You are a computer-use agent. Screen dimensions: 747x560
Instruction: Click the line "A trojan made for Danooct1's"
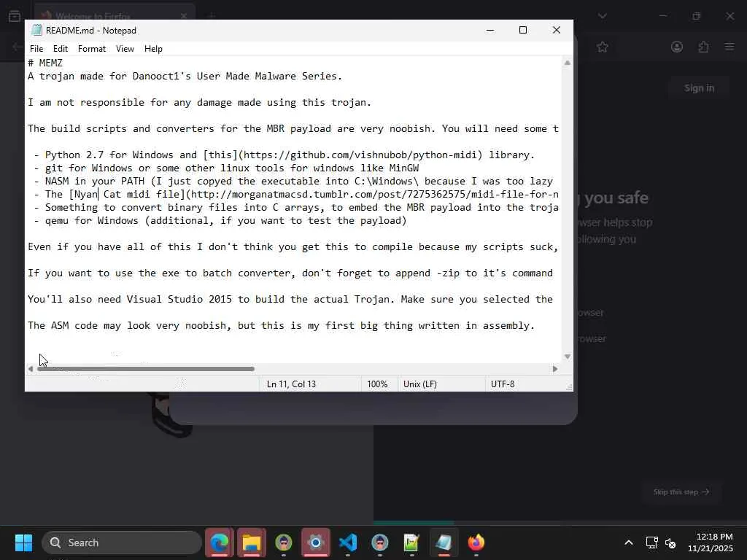pyautogui.click(x=185, y=76)
